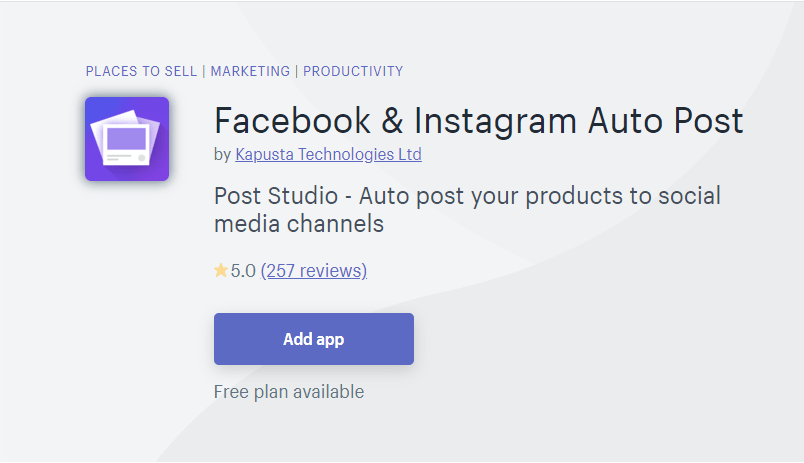Viewport: 804px width, 463px height.
Task: Click the yellow rating star icon
Action: pyautogui.click(x=220, y=270)
